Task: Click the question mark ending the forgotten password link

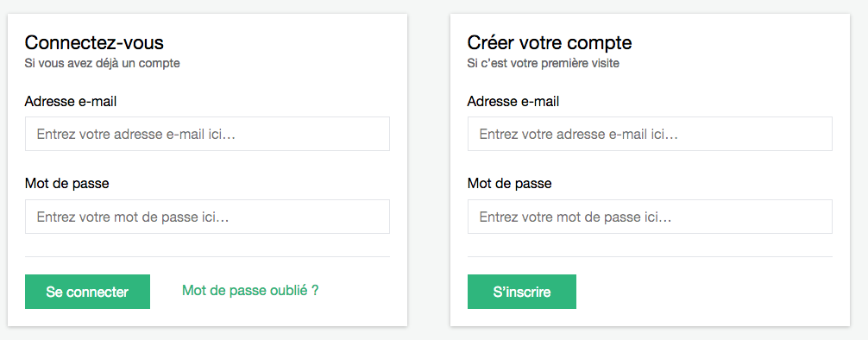Action: pos(315,290)
